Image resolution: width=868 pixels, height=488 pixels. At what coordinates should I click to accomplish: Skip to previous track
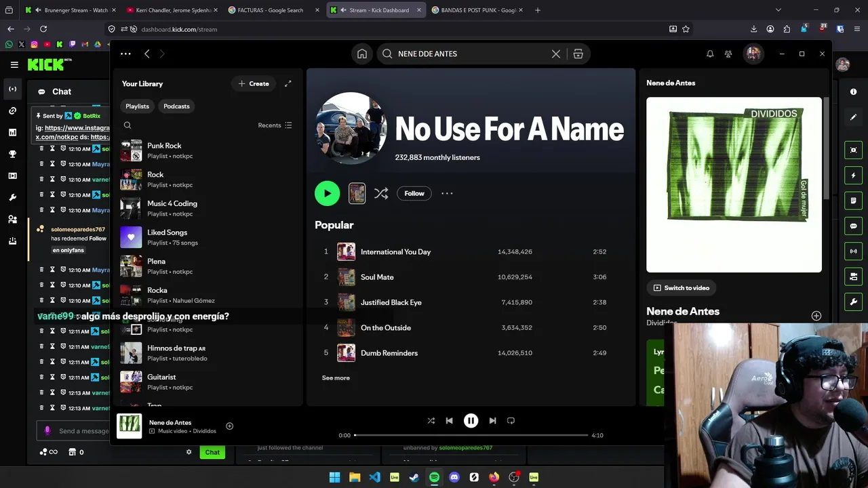tap(449, 420)
